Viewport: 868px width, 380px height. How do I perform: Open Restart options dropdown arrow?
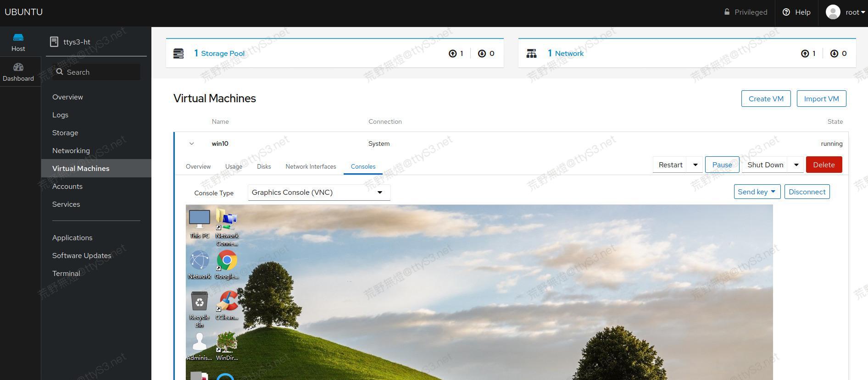point(696,165)
